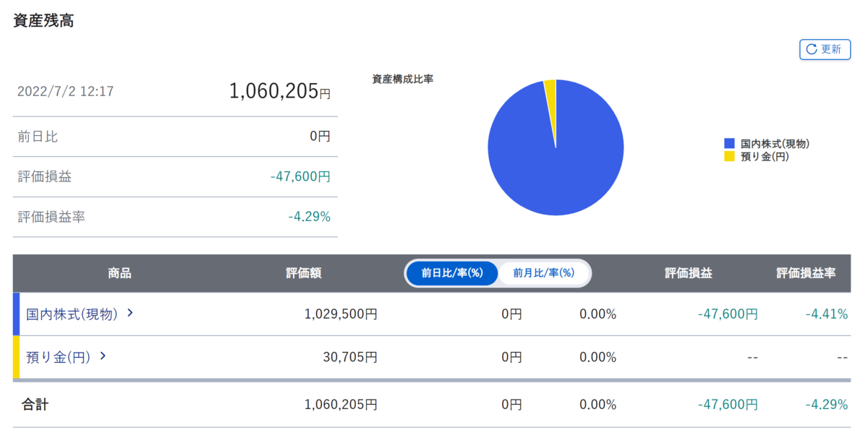The width and height of the screenshot is (868, 435).
Task: Click 0.00% in the 国内株式(現物) row
Action: point(597,314)
